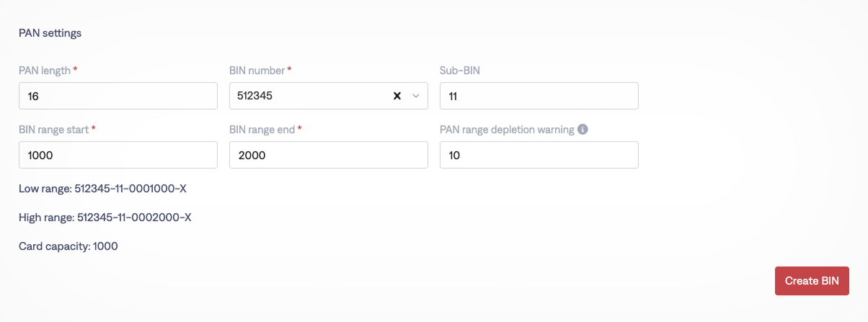Image resolution: width=868 pixels, height=322 pixels.
Task: Expand the BIN number dropdown chevron
Action: pos(415,96)
